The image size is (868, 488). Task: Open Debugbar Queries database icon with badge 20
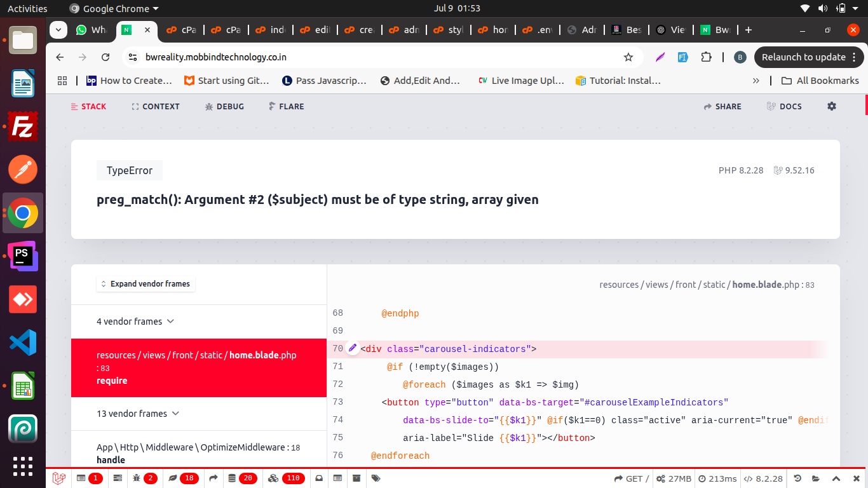[241, 478]
